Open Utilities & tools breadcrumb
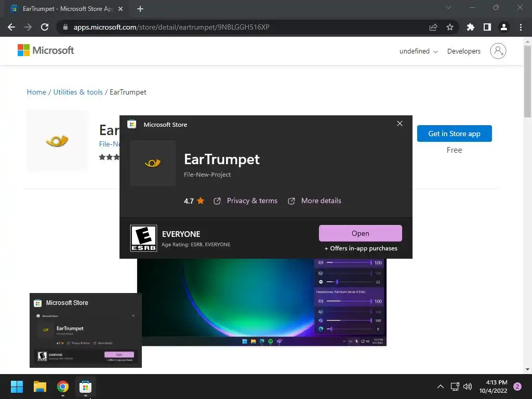 [x=78, y=92]
